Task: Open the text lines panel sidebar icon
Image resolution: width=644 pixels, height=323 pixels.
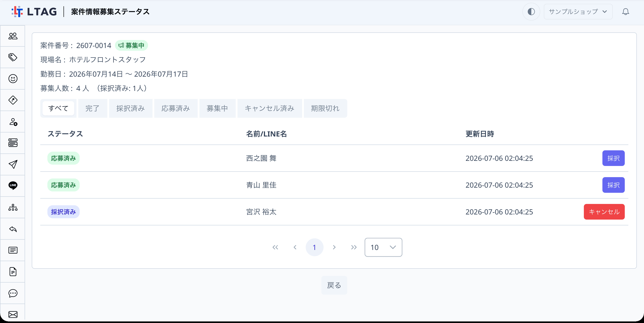Action: click(x=13, y=250)
